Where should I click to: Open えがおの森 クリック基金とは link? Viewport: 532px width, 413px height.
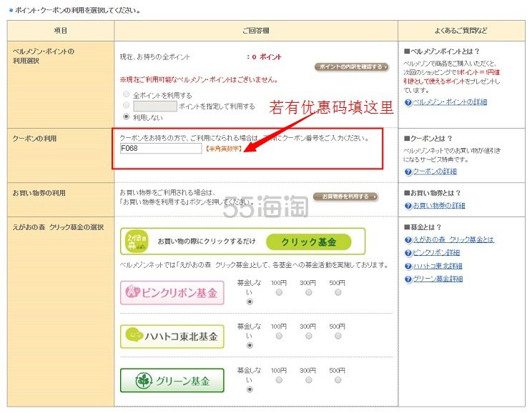coord(453,240)
